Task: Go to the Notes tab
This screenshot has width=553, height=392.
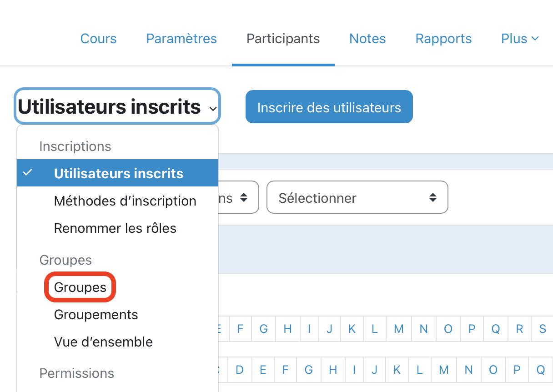Action: tap(367, 39)
